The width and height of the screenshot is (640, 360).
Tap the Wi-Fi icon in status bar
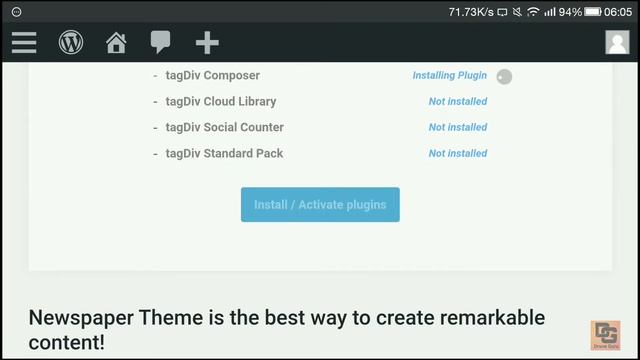533,12
